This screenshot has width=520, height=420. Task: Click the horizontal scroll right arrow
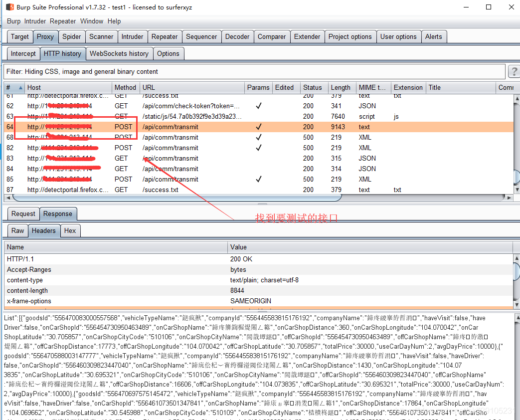click(509, 198)
